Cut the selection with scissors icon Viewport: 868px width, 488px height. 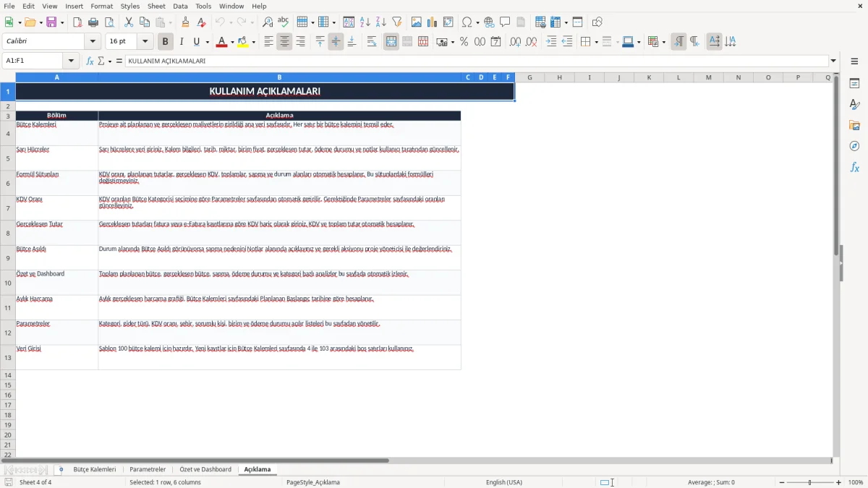pyautogui.click(x=129, y=22)
